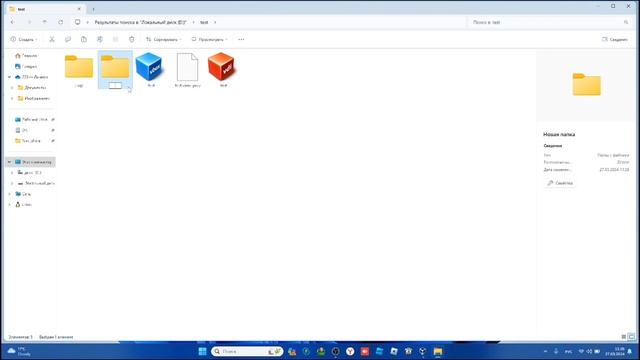
Task: Click the Cut scissors icon
Action: tap(52, 40)
